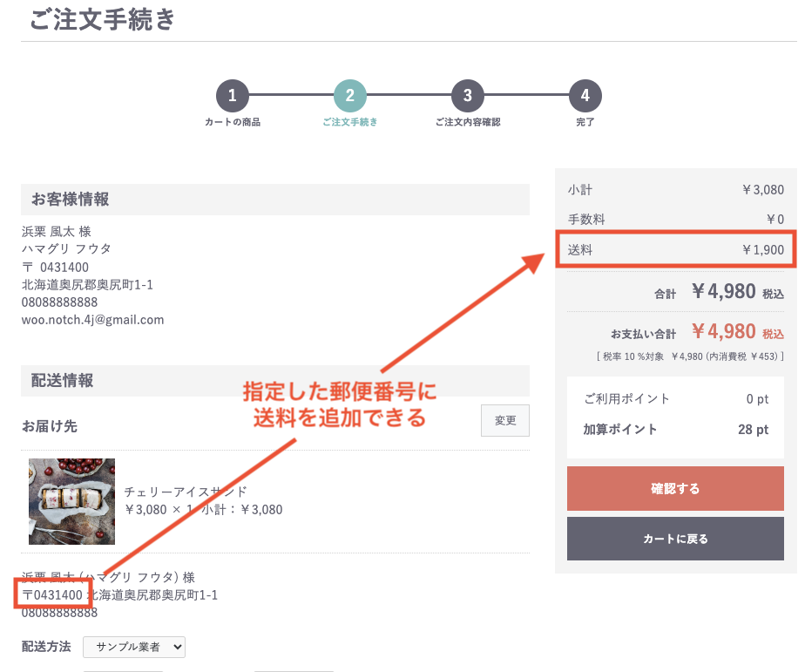
Task: Click step 3 circle ご注文内容確認
Action: tap(467, 96)
